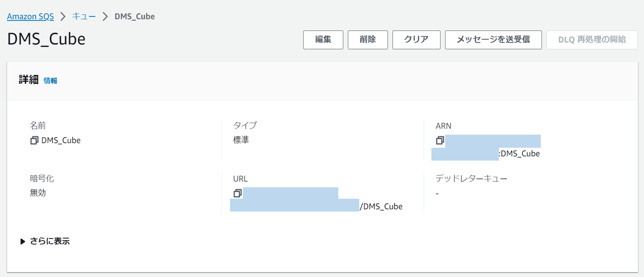
Task: Select the encryption value 無効
Action: tap(38, 193)
